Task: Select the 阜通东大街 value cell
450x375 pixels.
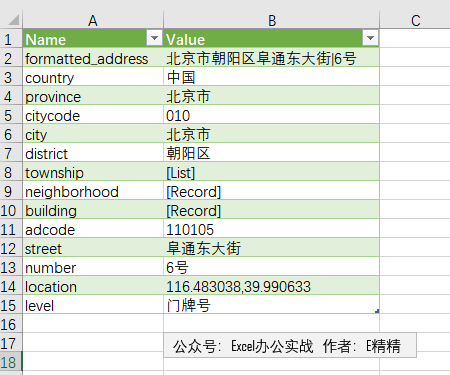Action: tap(272, 248)
